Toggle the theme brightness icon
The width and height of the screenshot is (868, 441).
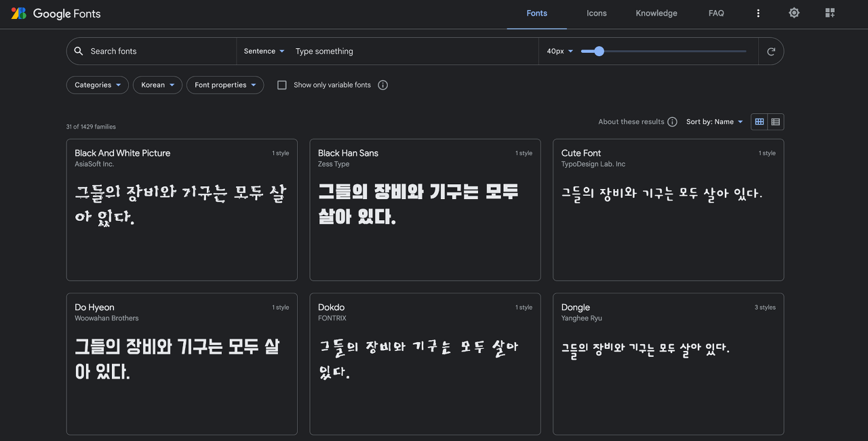coord(794,13)
